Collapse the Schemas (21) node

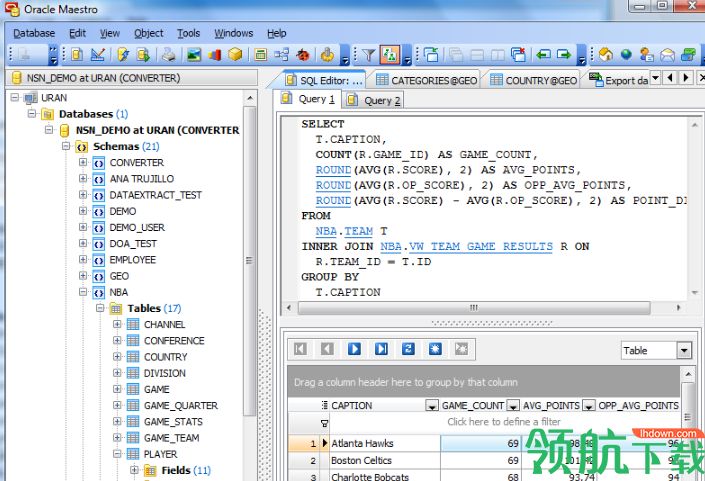[66, 146]
